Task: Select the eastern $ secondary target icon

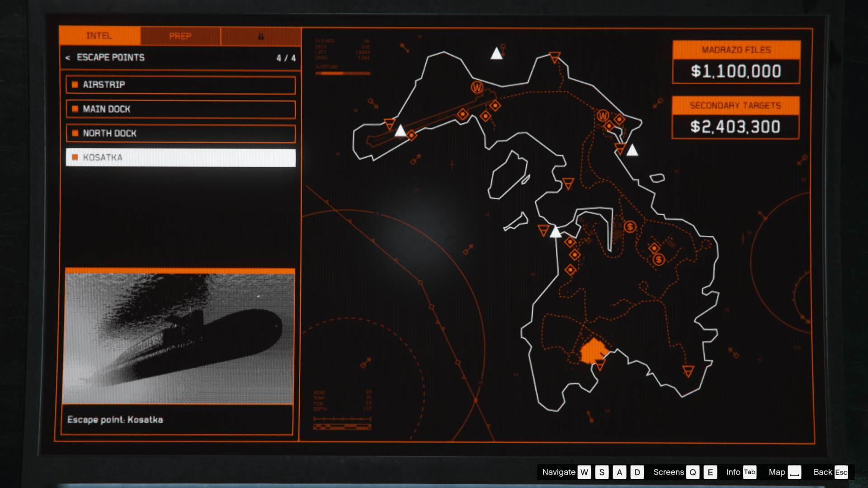Action: 658,259
